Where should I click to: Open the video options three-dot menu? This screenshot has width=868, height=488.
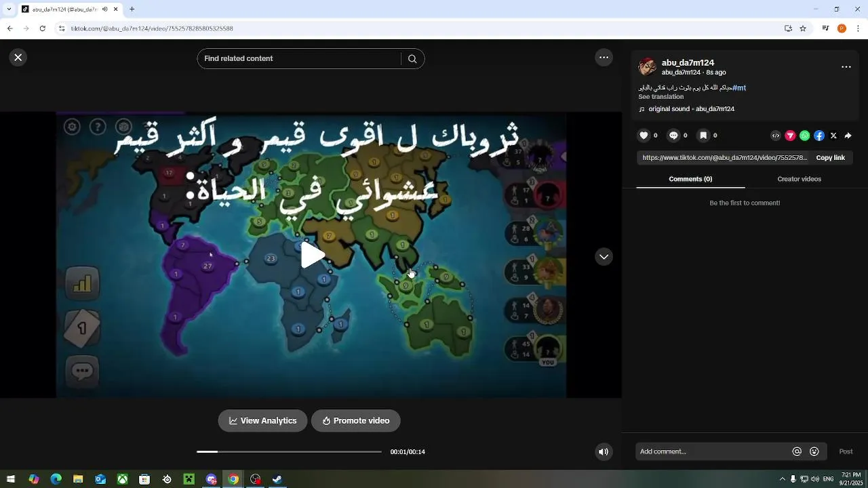click(x=604, y=58)
